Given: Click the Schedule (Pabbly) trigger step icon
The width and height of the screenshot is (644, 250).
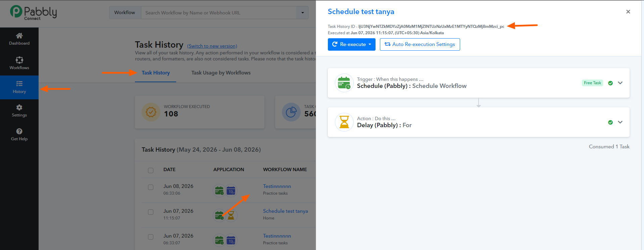Looking at the screenshot, I should (344, 83).
